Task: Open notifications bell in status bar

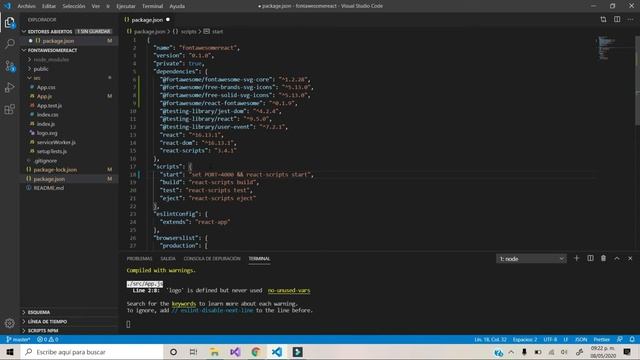Action: 632,340
